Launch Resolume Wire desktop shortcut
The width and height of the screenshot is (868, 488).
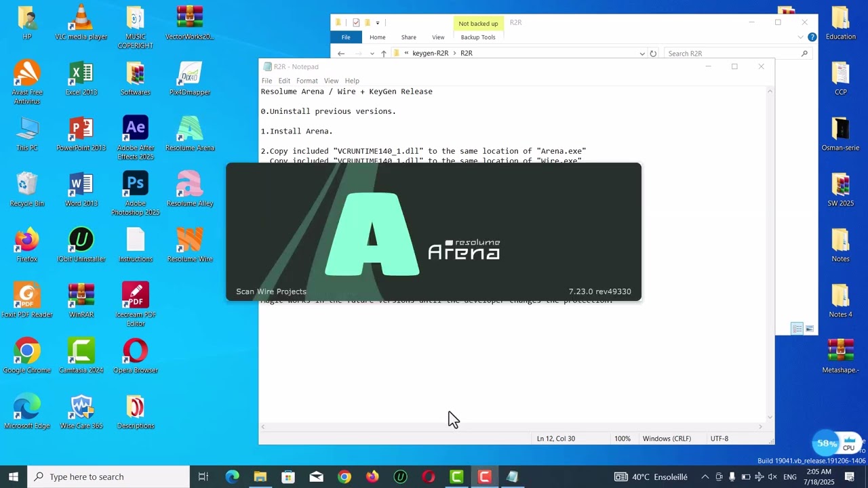pyautogui.click(x=190, y=245)
